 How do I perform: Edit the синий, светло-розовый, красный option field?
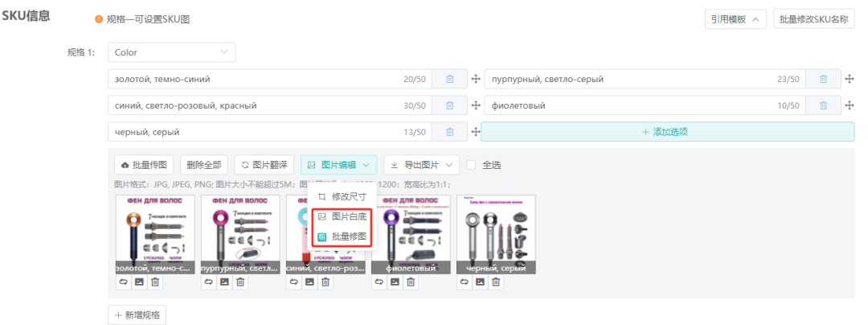click(x=269, y=105)
